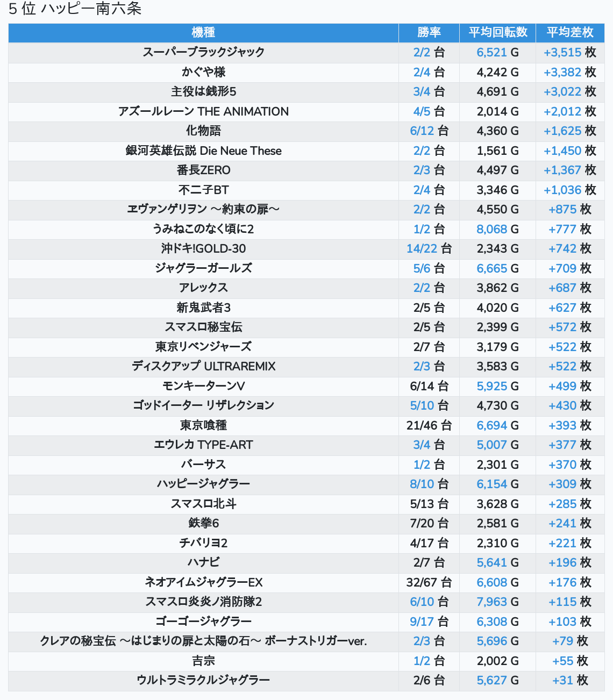
Task: Open かぐや様's 2/4 win rate link
Action: (x=422, y=72)
